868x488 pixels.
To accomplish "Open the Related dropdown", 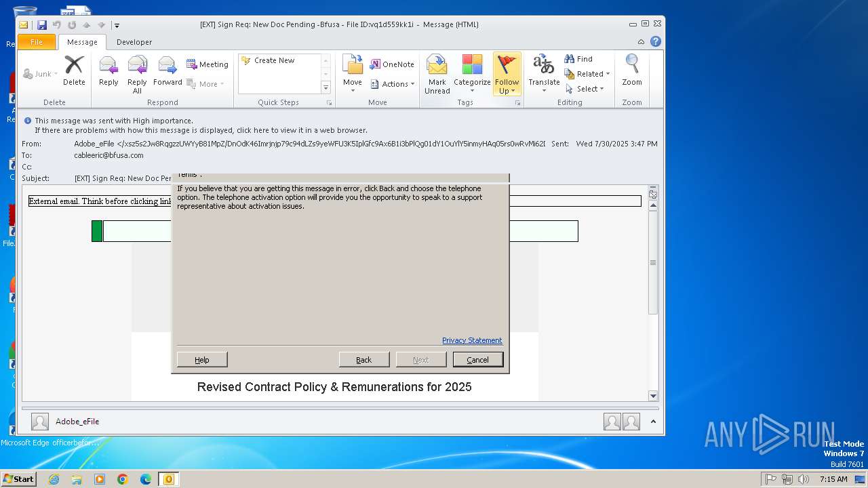I will click(587, 74).
